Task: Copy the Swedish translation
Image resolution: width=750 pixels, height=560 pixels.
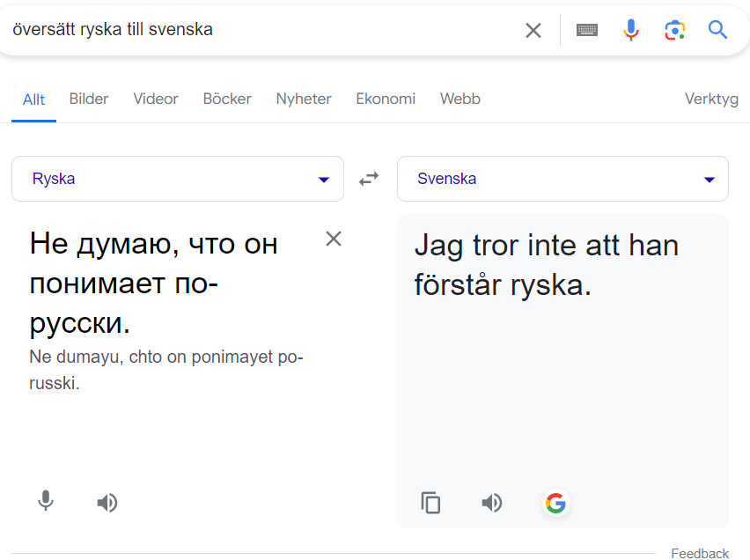Action: pyautogui.click(x=430, y=503)
